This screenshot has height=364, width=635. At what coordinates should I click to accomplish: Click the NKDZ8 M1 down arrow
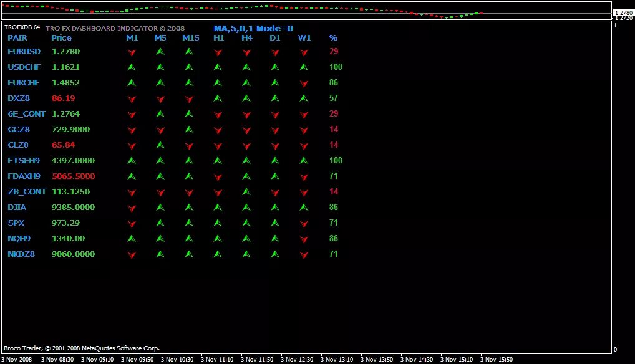132,255
